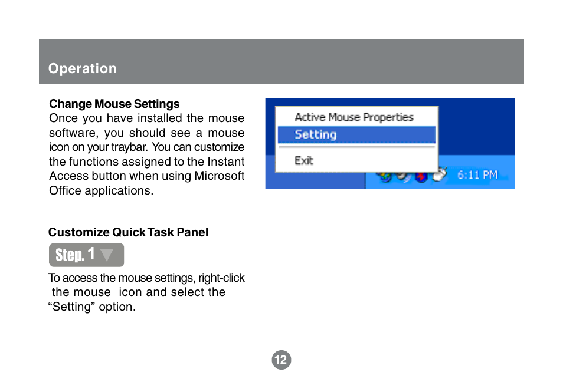Viewport: 563px width, 392px height.
Task: Click the Operation header title
Action: [x=83, y=68]
